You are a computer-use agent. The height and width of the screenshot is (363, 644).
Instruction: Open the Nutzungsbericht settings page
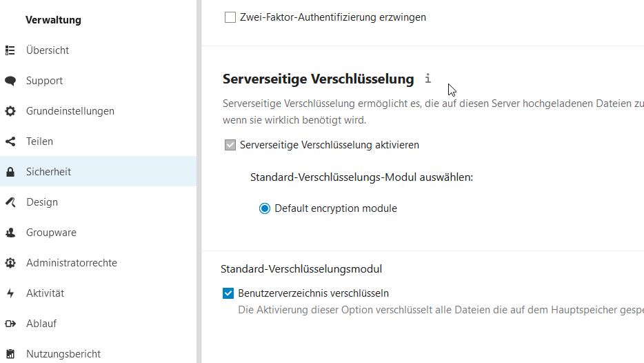pos(63,354)
